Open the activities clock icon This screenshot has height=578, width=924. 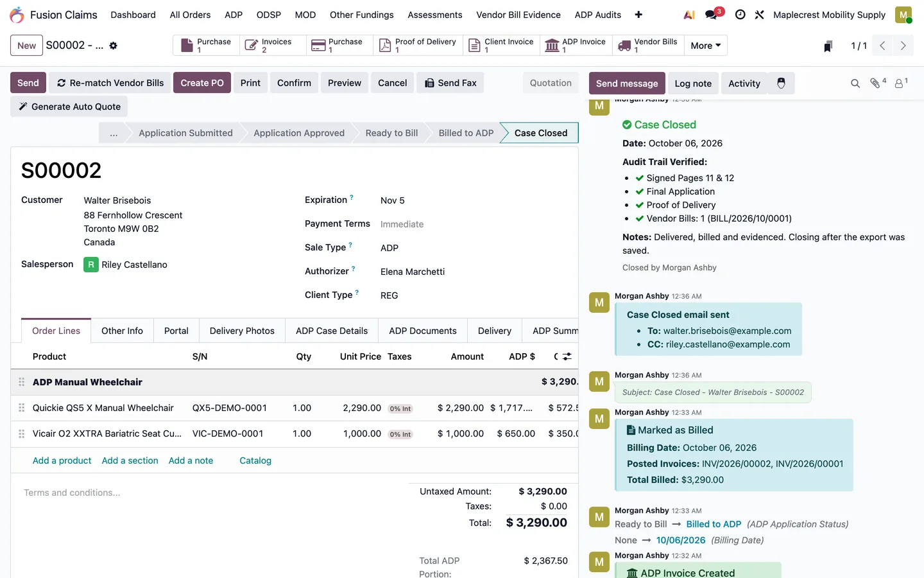tap(740, 15)
